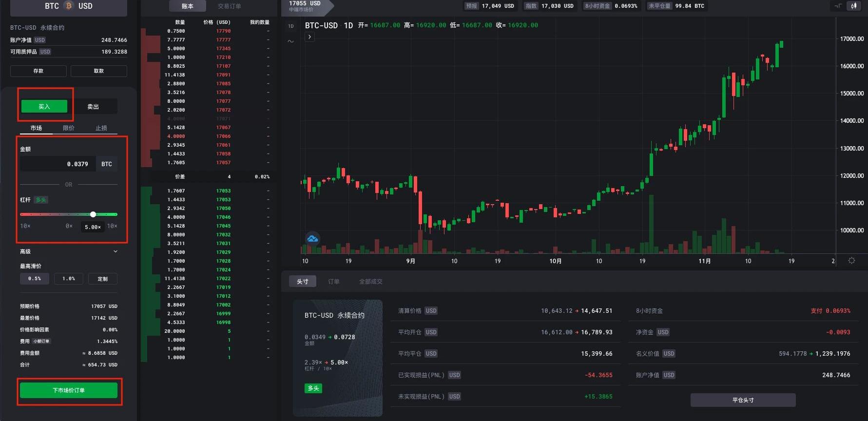The width and height of the screenshot is (868, 421).
Task: Click the leverage slider handle
Action: click(x=93, y=214)
